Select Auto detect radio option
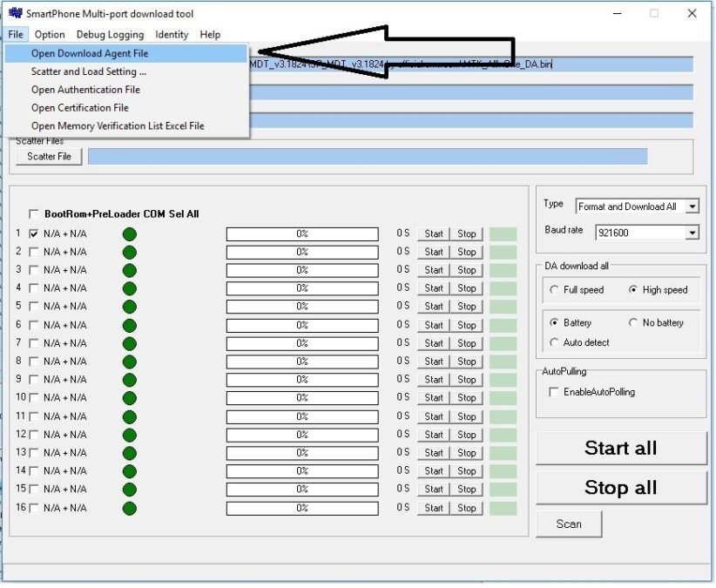716x588 pixels. pyautogui.click(x=554, y=343)
